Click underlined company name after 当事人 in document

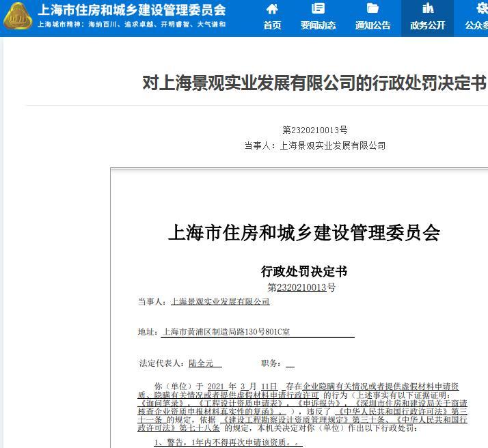tap(220, 302)
